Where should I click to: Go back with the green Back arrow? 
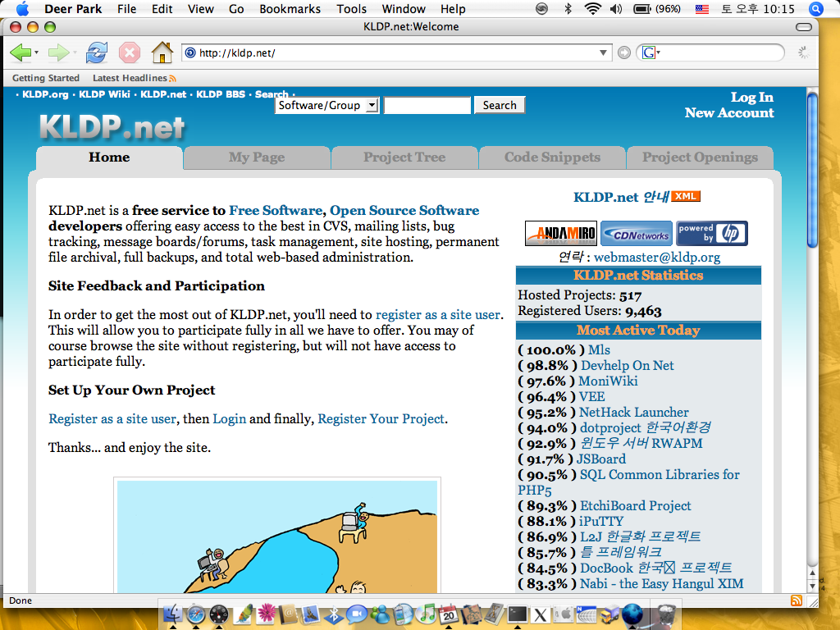pyautogui.click(x=21, y=52)
